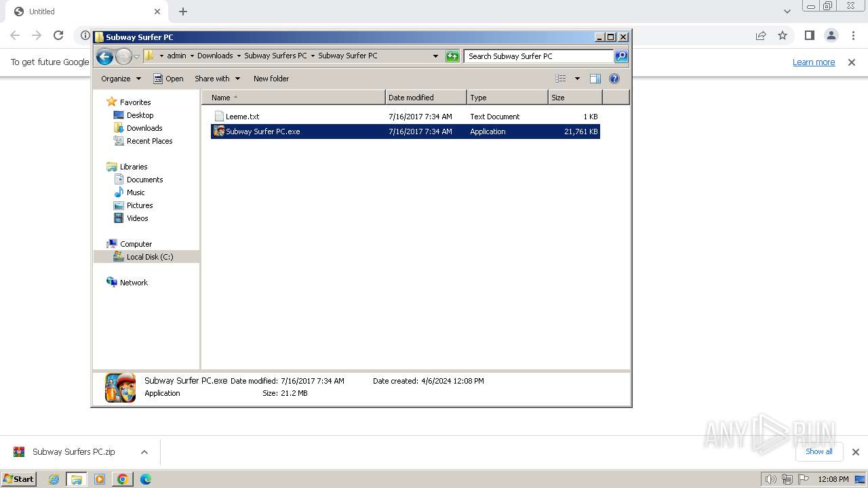This screenshot has height=488, width=868.
Task: Expand the address bar history dropdown
Action: tap(435, 56)
